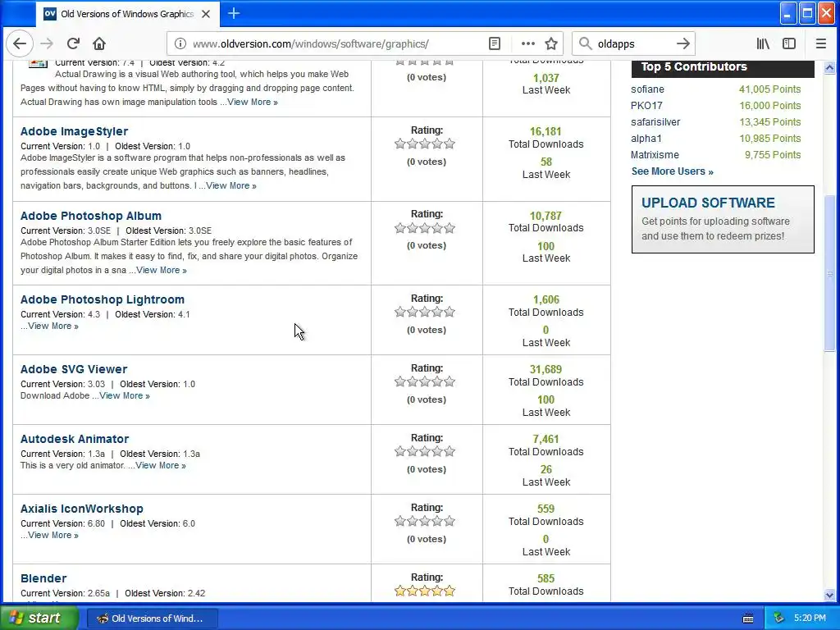The width and height of the screenshot is (840, 630).
Task: Open Autodesk Animator page
Action: 75,439
